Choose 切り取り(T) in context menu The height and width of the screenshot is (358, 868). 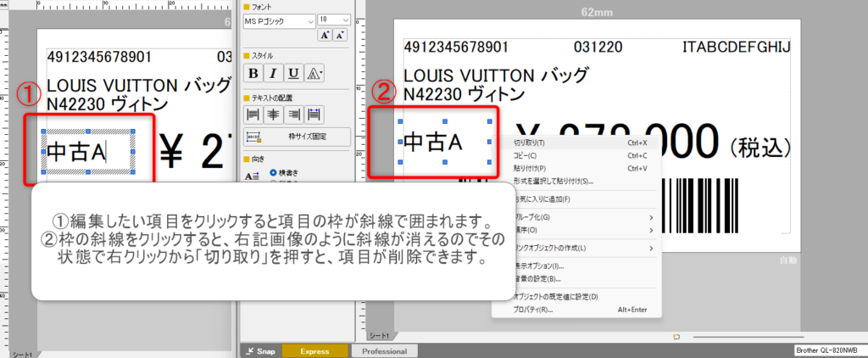click(576, 143)
